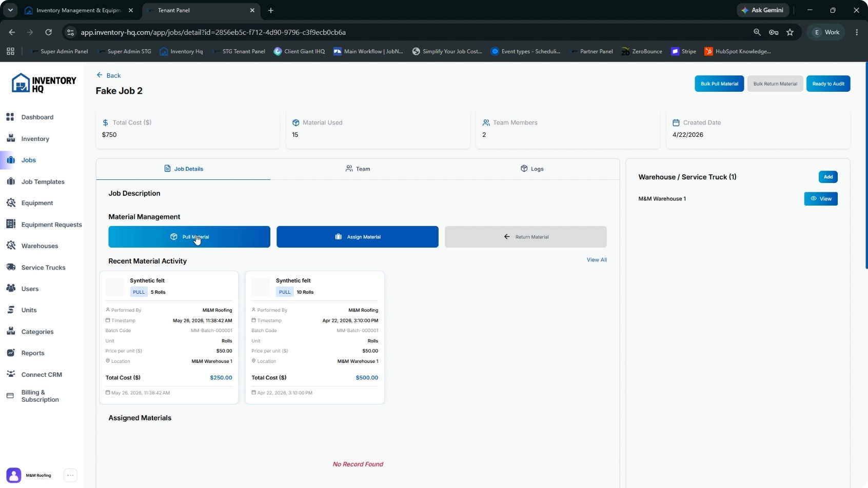The image size is (868, 488).
Task: Select the Jobs sidebar icon
Action: pos(10,160)
